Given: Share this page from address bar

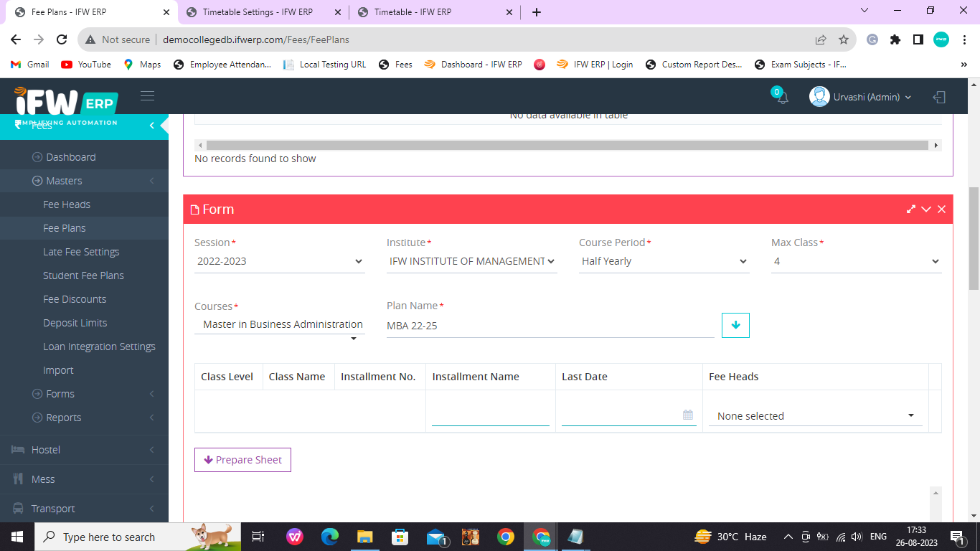Looking at the screenshot, I should (x=821, y=39).
